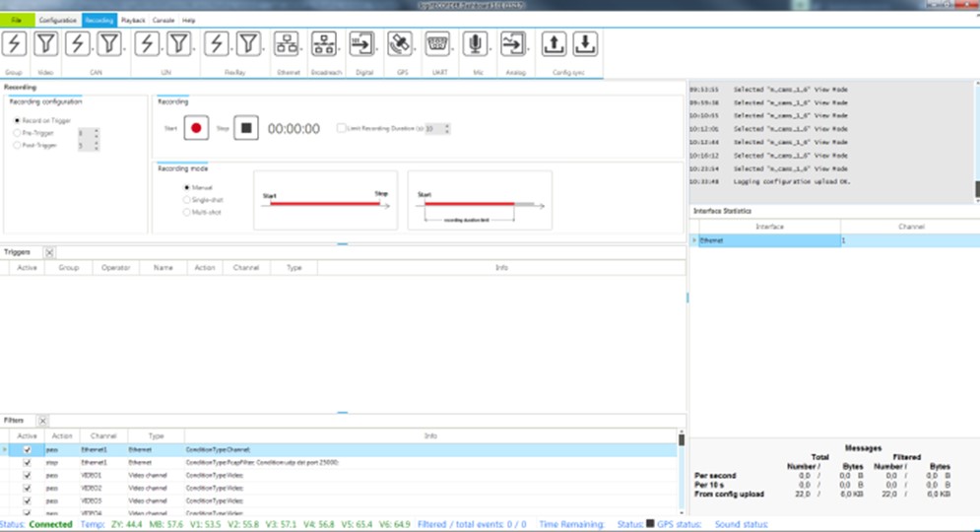Viewport: 980px width, 532px height.
Task: Select the CAN trigger lightning icon
Action: 78,43
